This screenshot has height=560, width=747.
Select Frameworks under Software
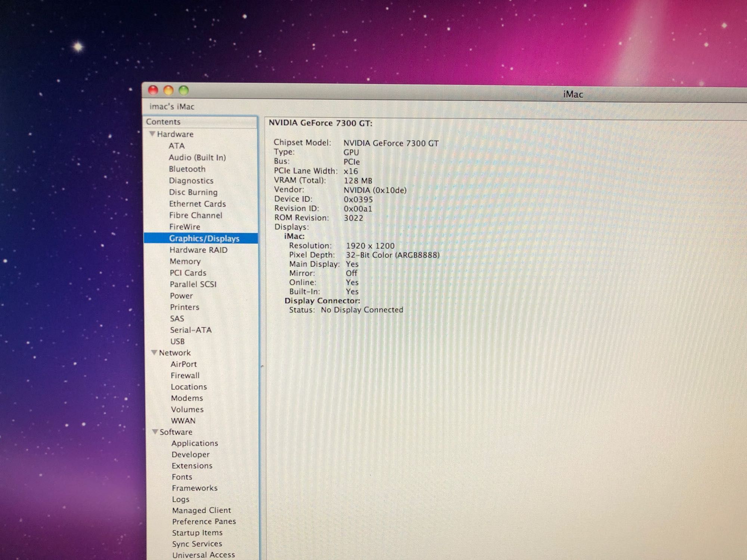pos(195,488)
